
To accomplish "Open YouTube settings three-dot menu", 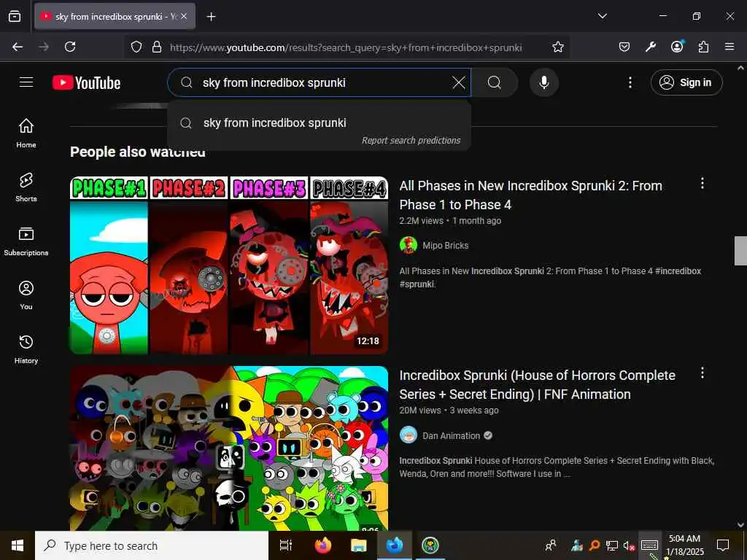I will coord(630,82).
